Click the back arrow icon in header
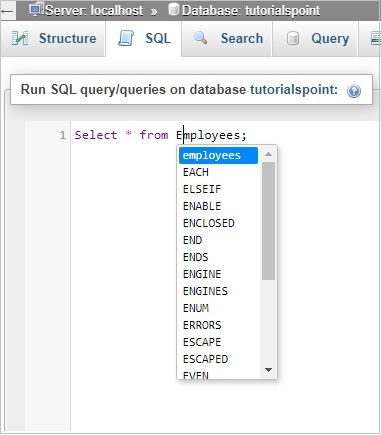The height and width of the screenshot is (435, 381). point(7,11)
